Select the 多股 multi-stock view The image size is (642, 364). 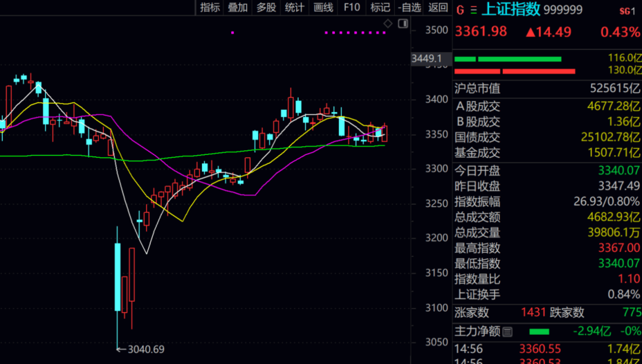266,7
